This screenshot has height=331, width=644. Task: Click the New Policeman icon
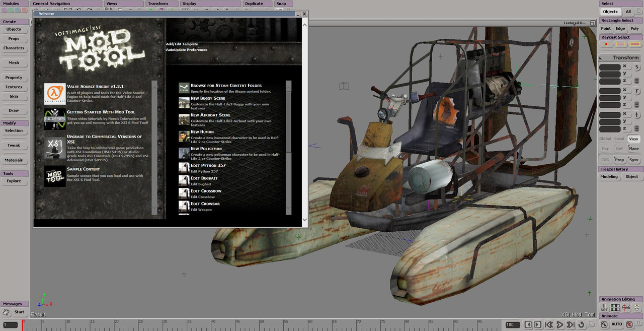(184, 153)
